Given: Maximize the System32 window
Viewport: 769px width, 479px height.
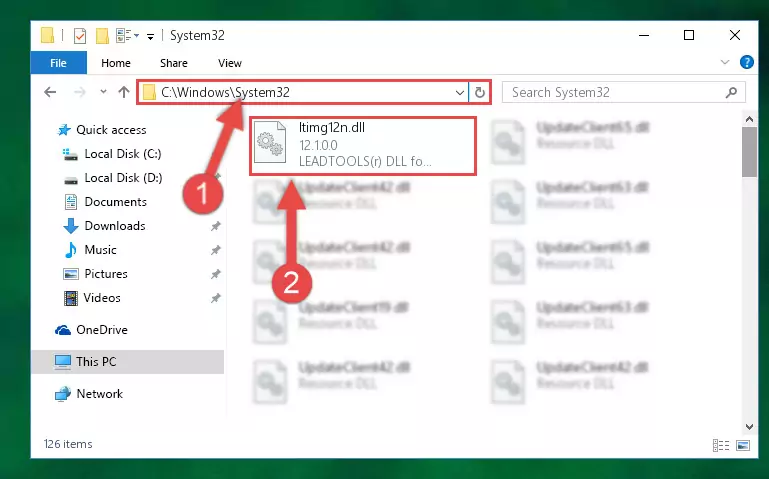Looking at the screenshot, I should 689,35.
